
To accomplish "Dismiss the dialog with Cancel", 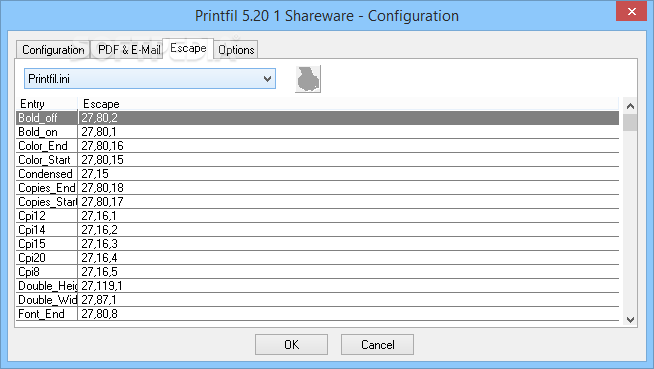I will (x=377, y=344).
